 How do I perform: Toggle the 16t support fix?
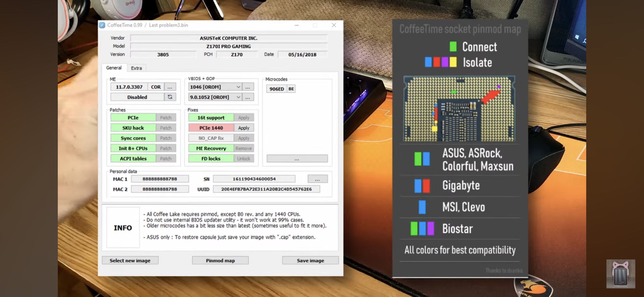211,117
